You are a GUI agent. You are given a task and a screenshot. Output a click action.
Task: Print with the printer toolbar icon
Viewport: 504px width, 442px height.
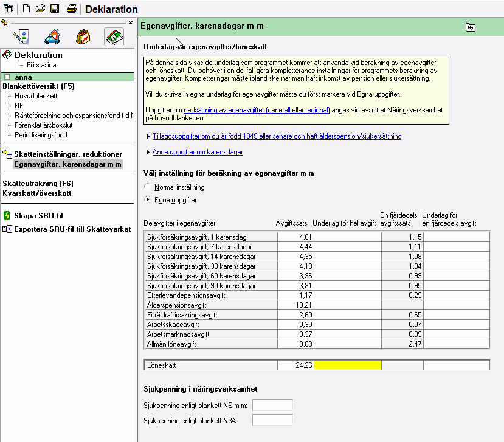pyautogui.click(x=72, y=9)
